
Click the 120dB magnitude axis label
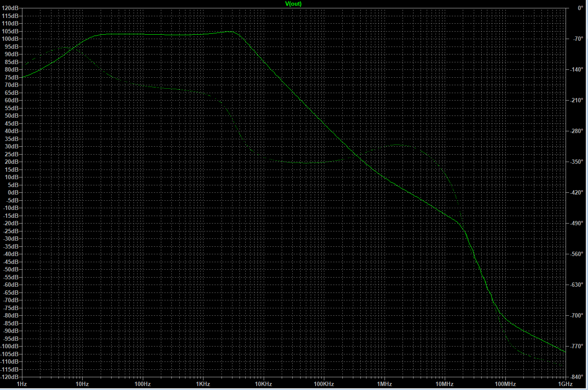[11, 8]
